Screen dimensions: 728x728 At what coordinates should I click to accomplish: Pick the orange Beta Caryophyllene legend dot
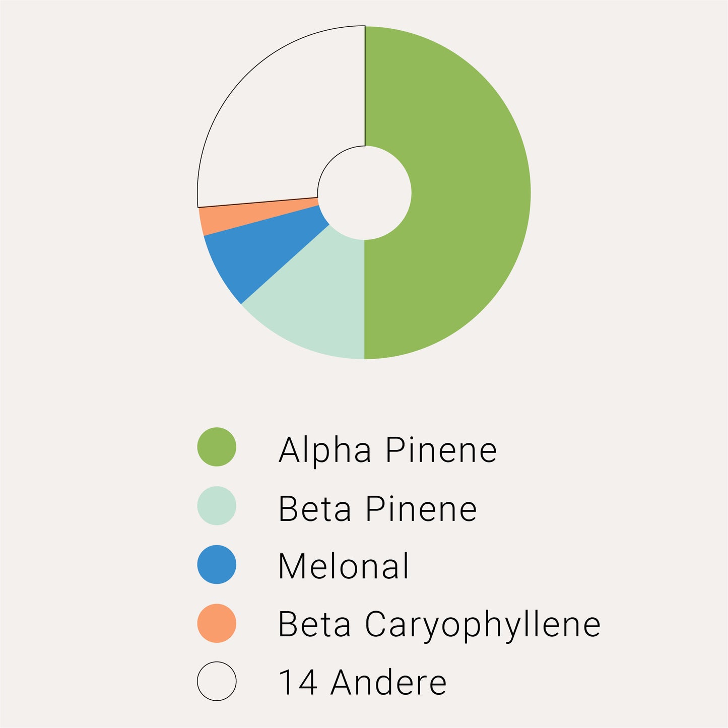pos(217,623)
